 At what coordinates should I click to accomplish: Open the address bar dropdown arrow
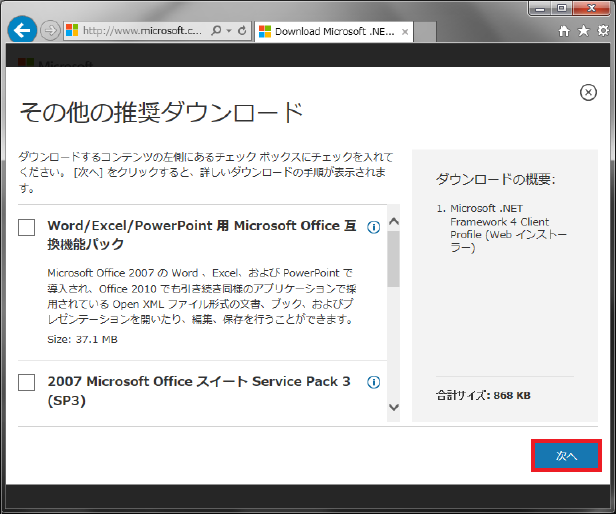(x=229, y=30)
